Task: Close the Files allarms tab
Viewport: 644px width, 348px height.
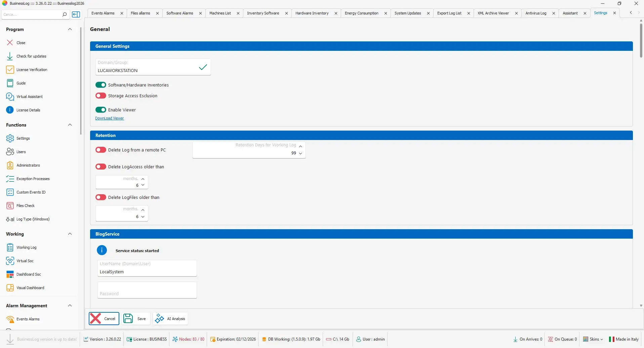Action: (x=157, y=13)
